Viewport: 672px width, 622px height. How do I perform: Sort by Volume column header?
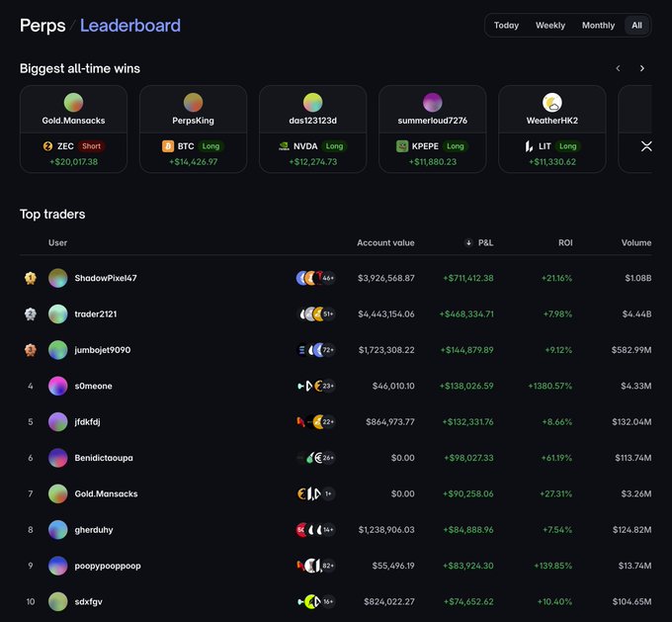click(x=636, y=243)
